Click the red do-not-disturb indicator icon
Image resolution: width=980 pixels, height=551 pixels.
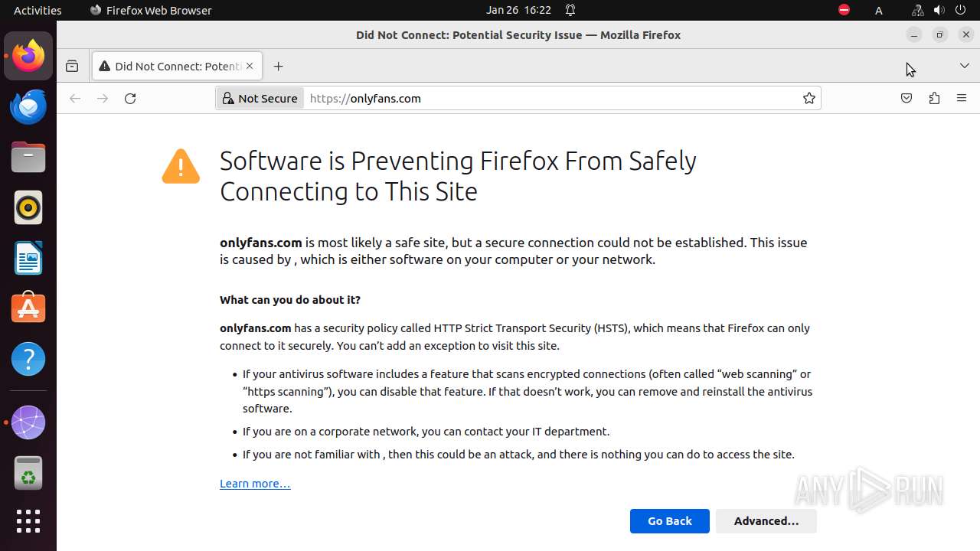coord(844,10)
